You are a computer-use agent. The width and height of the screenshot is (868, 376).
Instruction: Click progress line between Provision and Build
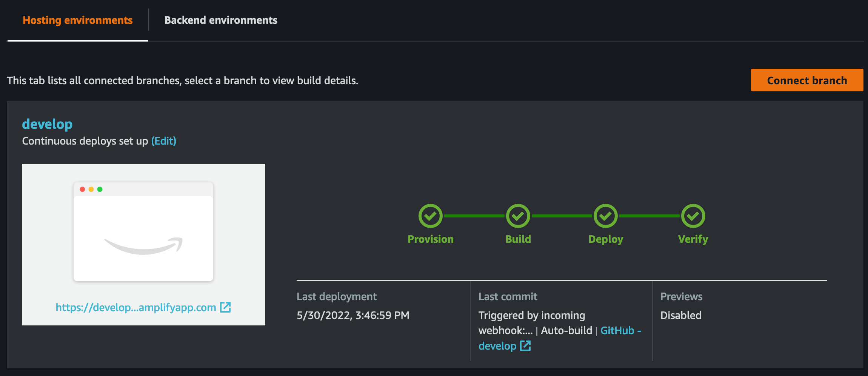tap(474, 216)
